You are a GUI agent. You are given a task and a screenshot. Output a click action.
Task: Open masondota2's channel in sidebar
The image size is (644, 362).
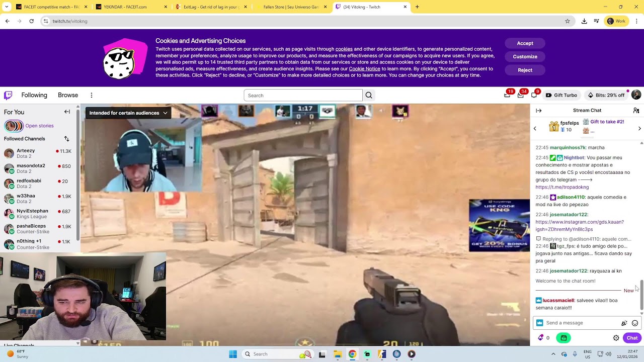38,168
